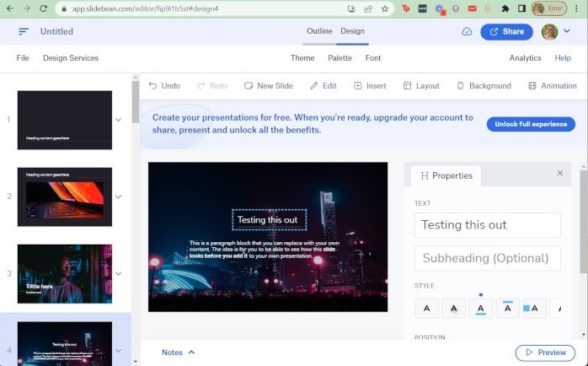Click the cloud sync status icon
The height and width of the screenshot is (366, 588).
point(467,31)
